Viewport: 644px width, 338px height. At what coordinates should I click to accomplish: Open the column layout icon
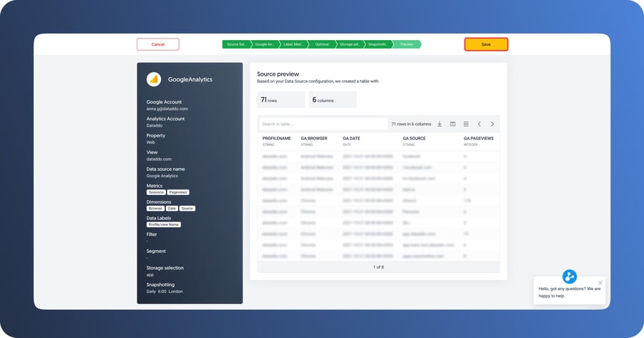[x=453, y=124]
